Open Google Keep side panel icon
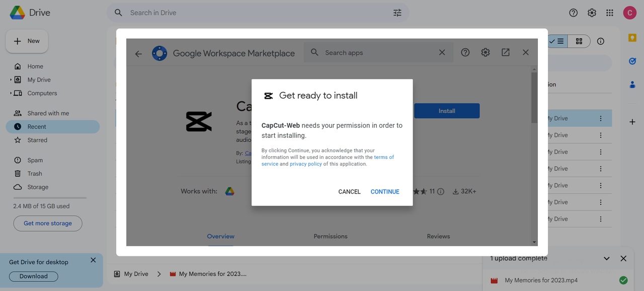Image resolution: width=644 pixels, height=291 pixels. point(632,38)
